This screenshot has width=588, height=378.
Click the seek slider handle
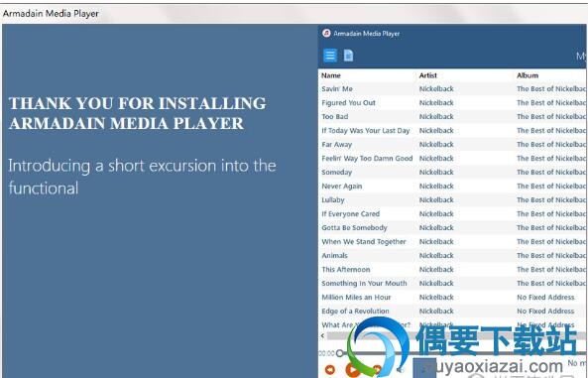click(340, 353)
